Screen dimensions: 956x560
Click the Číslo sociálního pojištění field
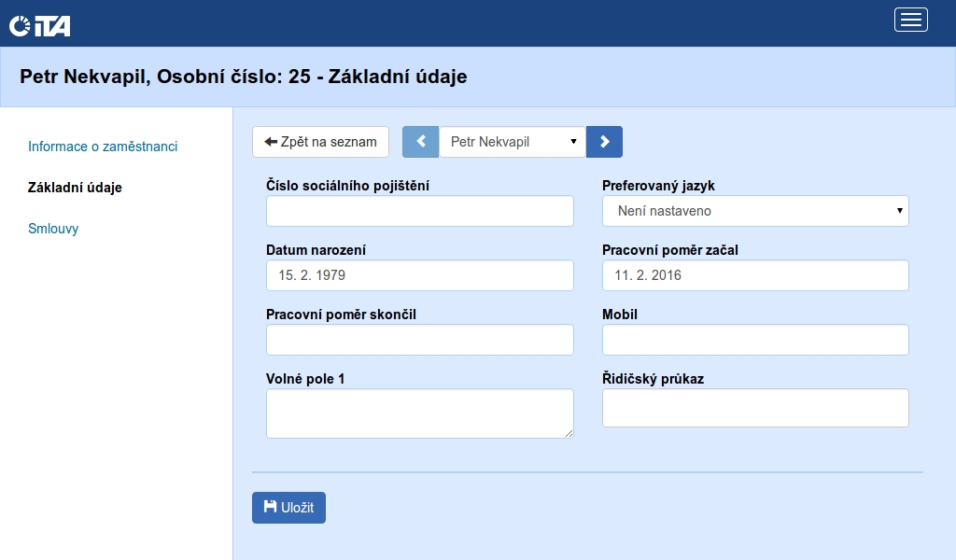click(x=419, y=211)
